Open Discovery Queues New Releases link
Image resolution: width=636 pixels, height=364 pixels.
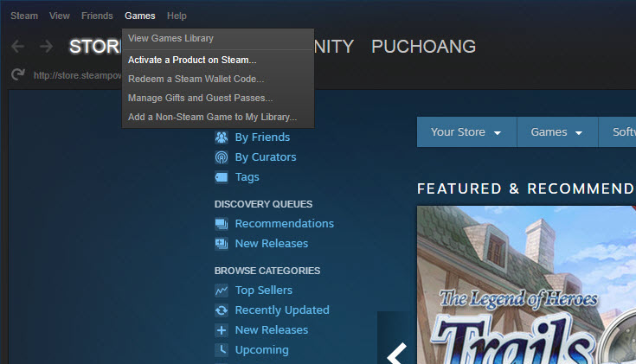(272, 244)
